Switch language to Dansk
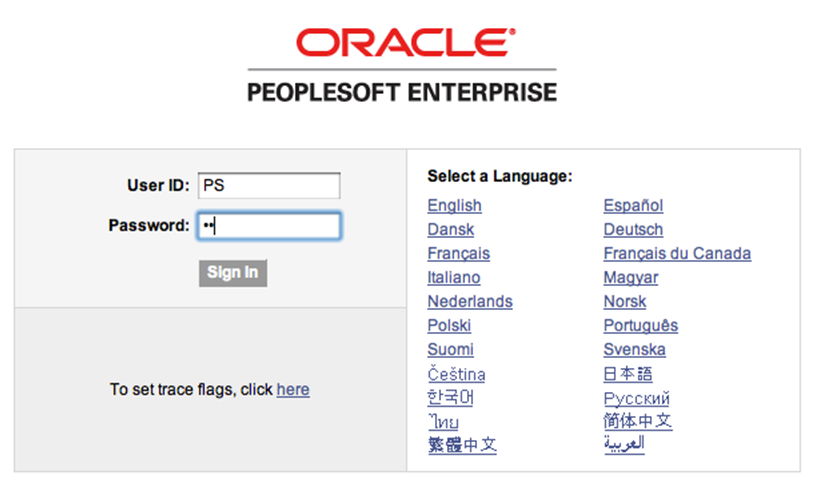Image resolution: width=828 pixels, height=482 pixels. [x=450, y=230]
